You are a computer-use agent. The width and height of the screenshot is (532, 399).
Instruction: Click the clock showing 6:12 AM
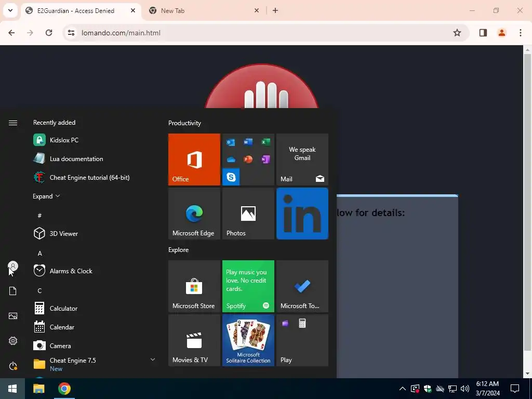point(487,389)
